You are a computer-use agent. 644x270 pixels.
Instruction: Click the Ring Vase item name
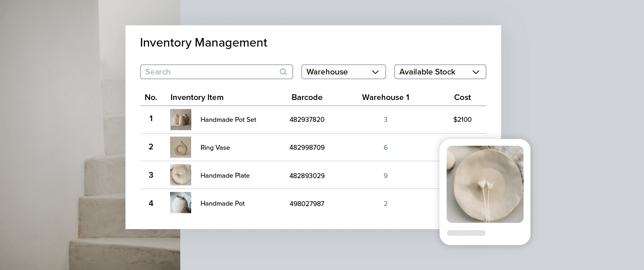point(215,148)
